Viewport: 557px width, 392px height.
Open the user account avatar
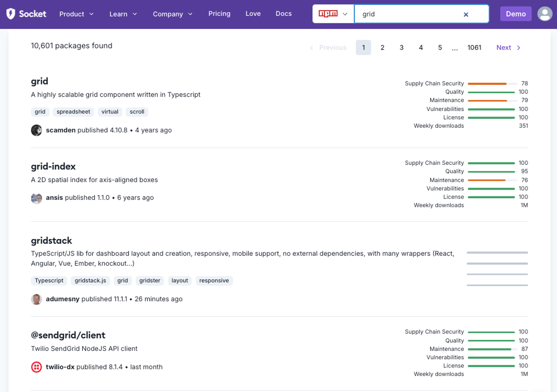click(x=545, y=14)
